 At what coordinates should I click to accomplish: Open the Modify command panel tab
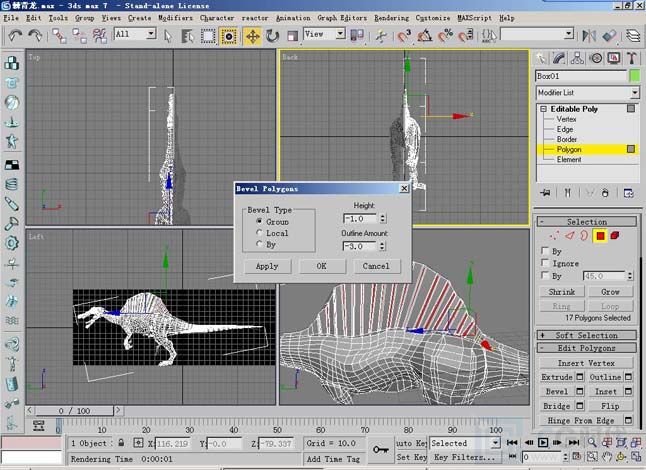(559, 58)
